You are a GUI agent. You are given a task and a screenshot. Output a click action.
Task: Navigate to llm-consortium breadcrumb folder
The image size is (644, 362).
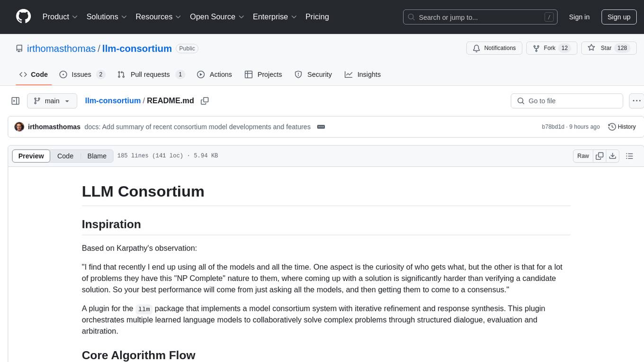[113, 100]
